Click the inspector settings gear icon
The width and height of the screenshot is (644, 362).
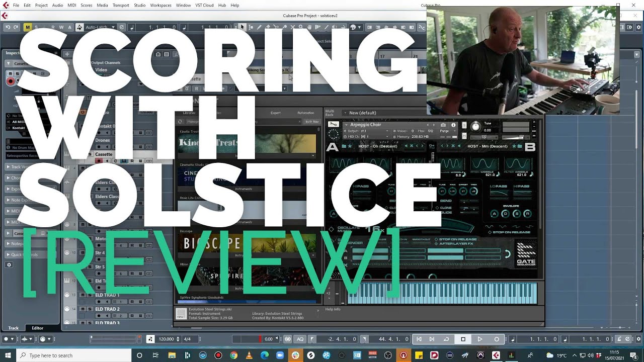coord(9,265)
